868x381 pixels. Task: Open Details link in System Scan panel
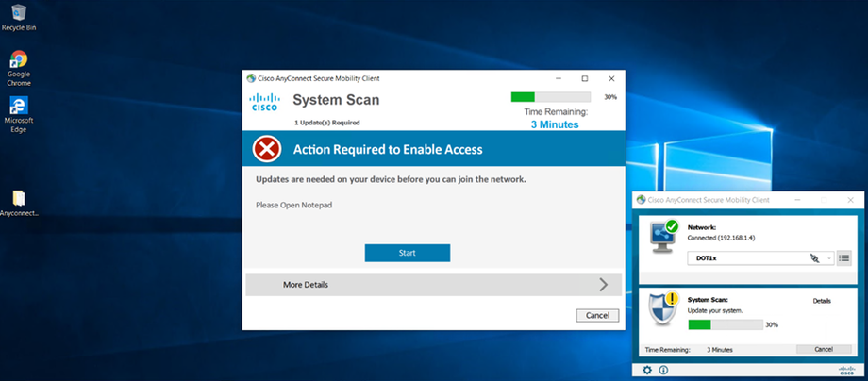[822, 301]
